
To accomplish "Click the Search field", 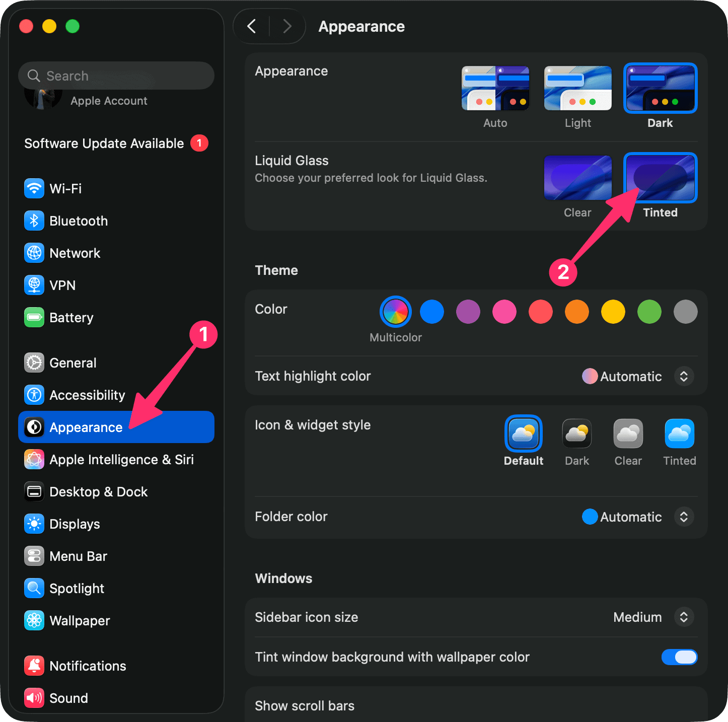I will tap(116, 76).
